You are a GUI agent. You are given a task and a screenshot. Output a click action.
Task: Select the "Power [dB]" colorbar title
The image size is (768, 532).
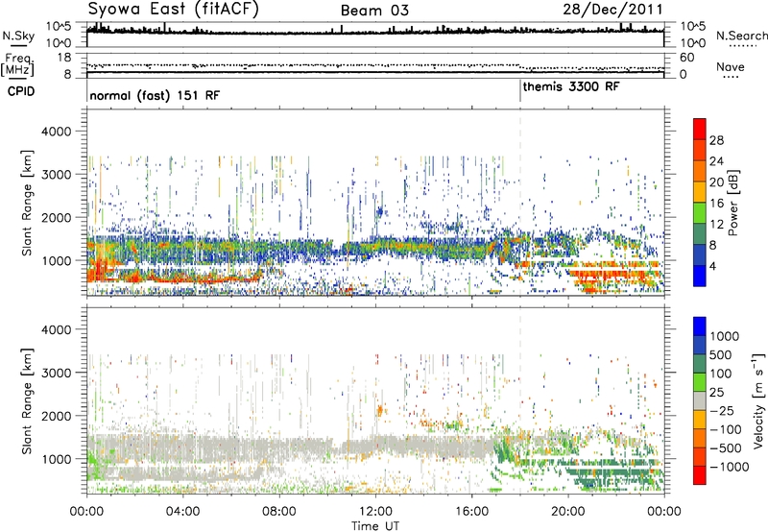[x=732, y=203]
